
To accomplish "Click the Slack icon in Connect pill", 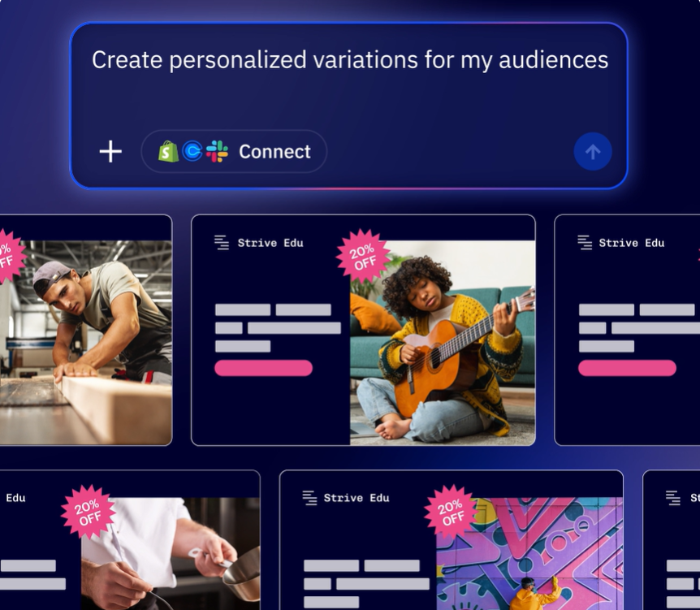I will click(x=217, y=151).
